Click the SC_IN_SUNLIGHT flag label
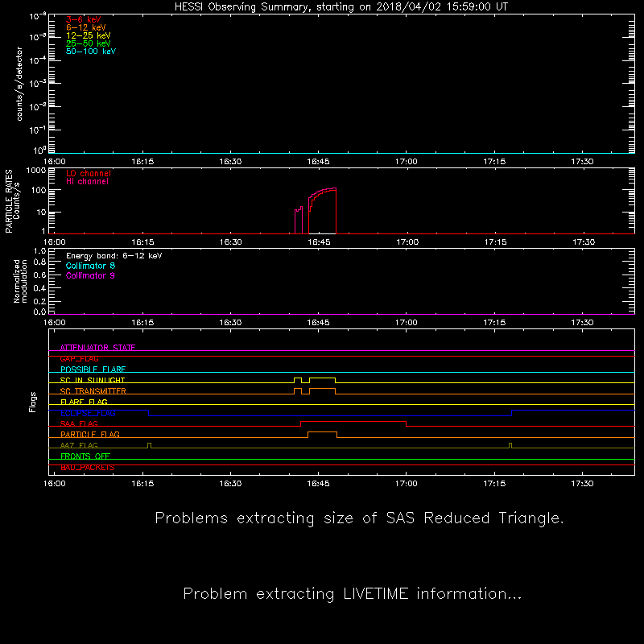The image size is (644, 644). coord(93,380)
